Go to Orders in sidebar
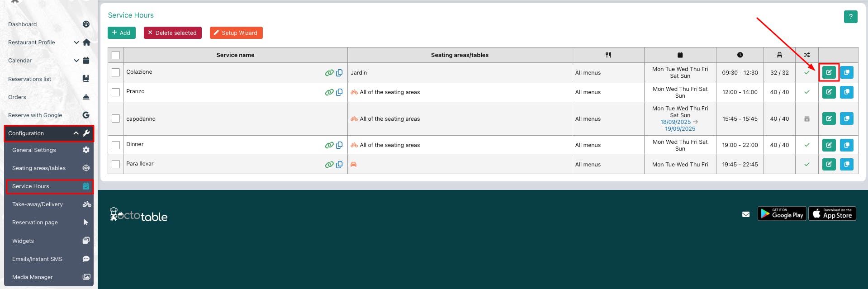The width and height of the screenshot is (868, 289). coord(49,97)
